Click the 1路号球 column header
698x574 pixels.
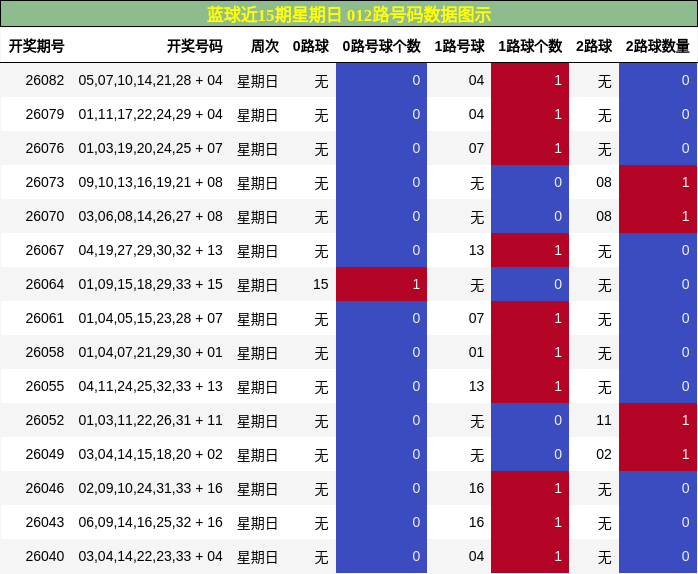459,46
